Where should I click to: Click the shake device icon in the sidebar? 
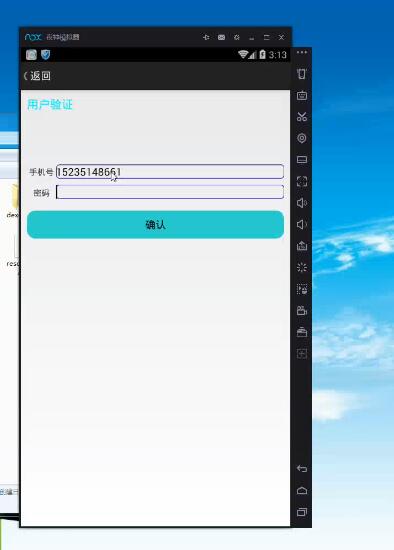pos(302,74)
